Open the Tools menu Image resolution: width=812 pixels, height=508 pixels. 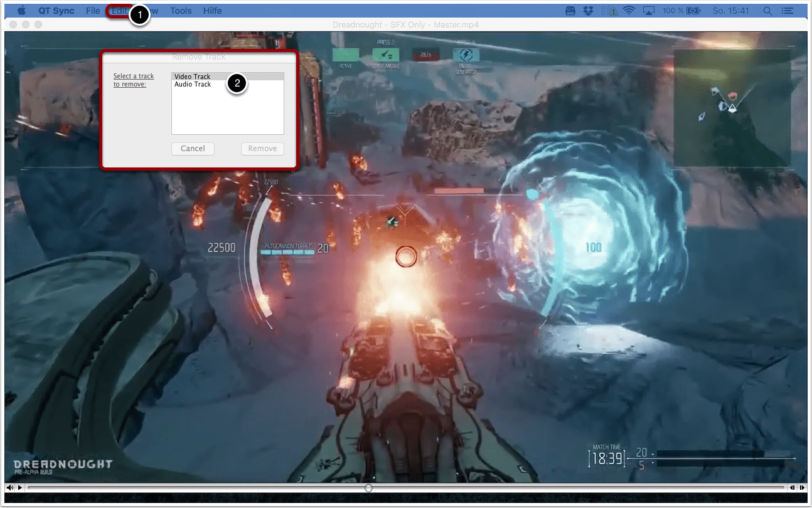(181, 11)
